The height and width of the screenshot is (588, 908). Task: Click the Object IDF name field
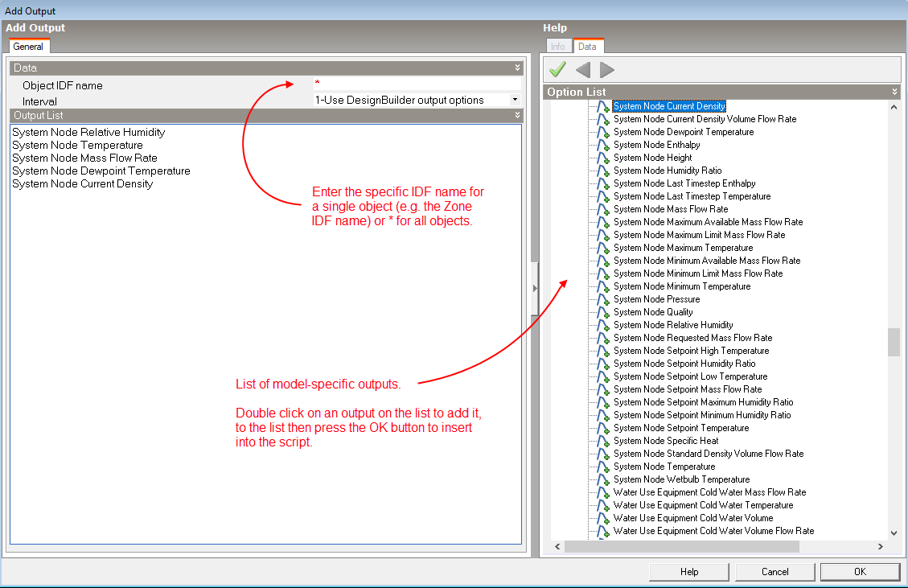417,84
